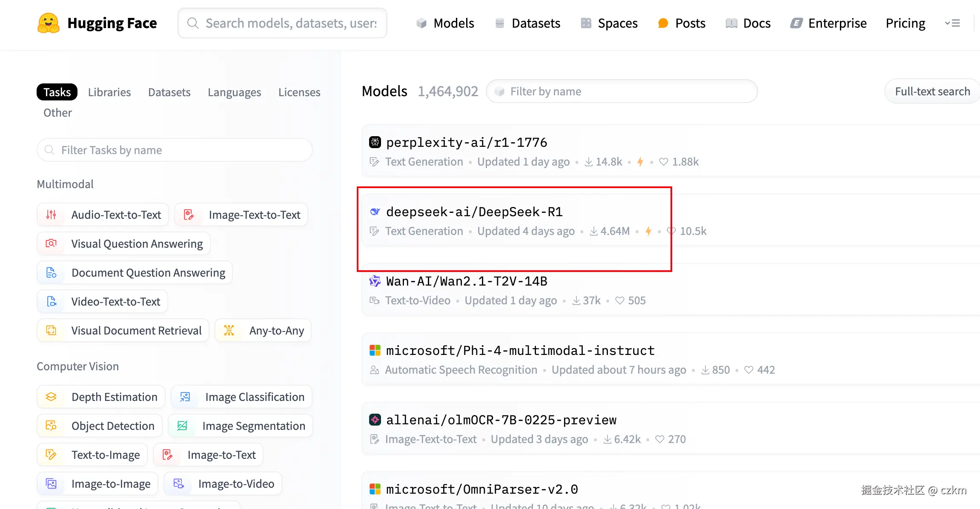The height and width of the screenshot is (509, 980).
Task: Click the Any-to-Any task icon
Action: (229, 330)
